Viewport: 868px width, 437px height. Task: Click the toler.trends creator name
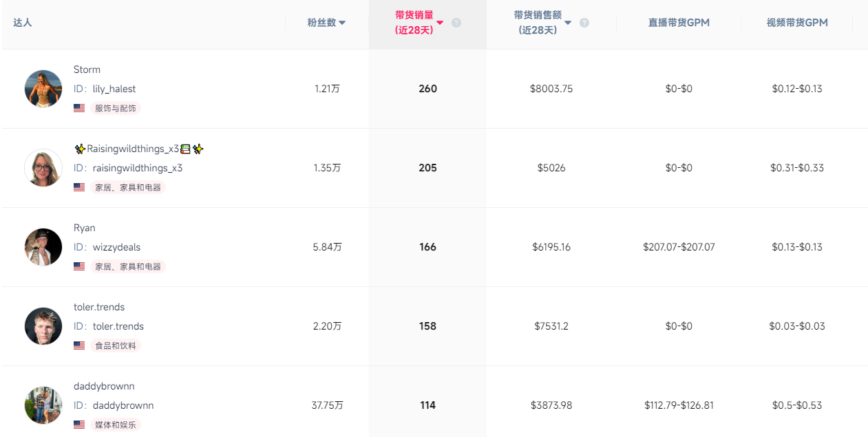click(99, 307)
